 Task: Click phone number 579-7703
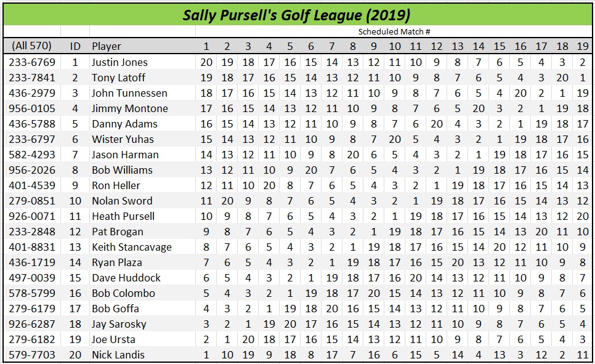coord(32,355)
